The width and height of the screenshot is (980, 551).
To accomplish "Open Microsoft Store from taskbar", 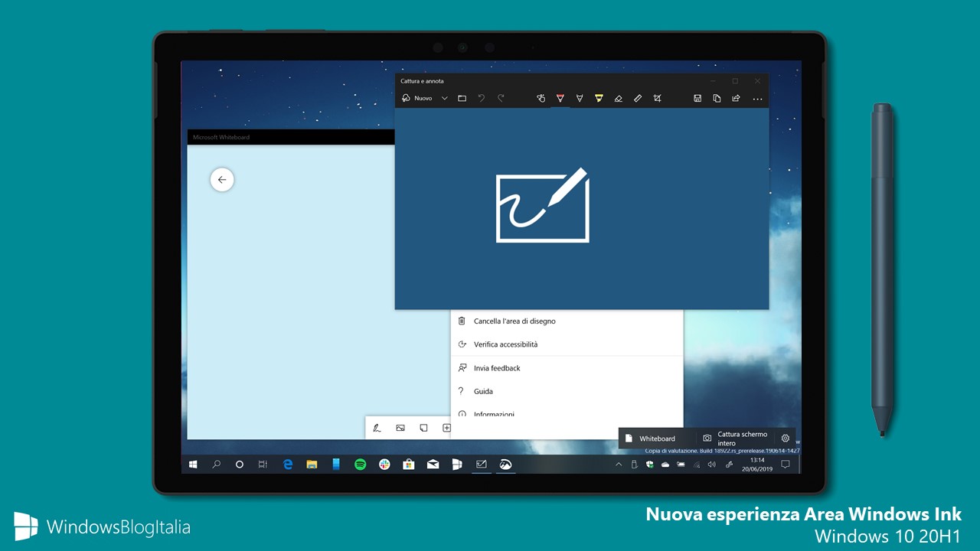I will [409, 464].
